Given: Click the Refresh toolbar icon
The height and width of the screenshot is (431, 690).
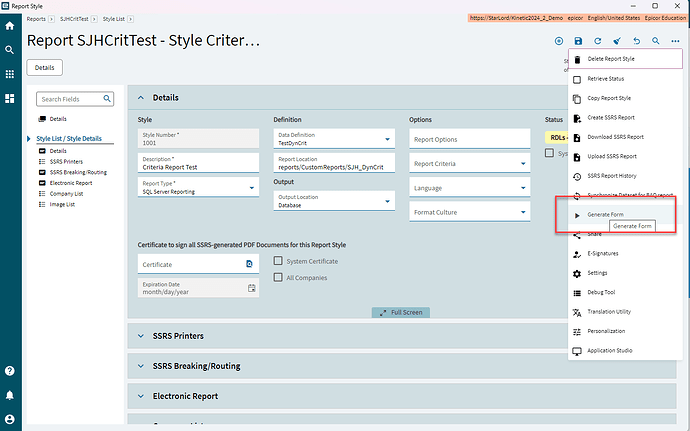Looking at the screenshot, I should [598, 41].
